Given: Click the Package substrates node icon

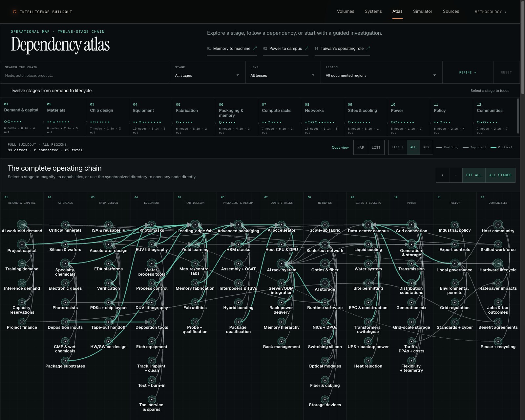Looking at the screenshot, I should pos(65,361).
